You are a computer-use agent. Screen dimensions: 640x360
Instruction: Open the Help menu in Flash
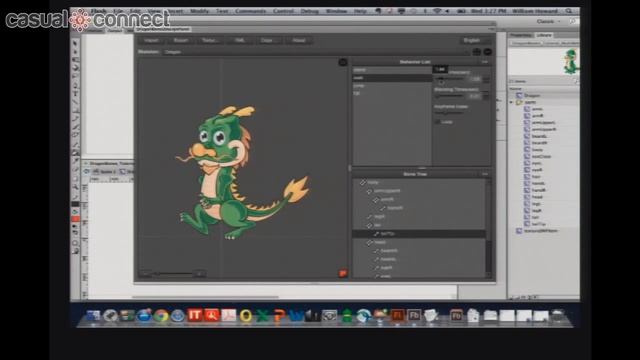point(360,11)
